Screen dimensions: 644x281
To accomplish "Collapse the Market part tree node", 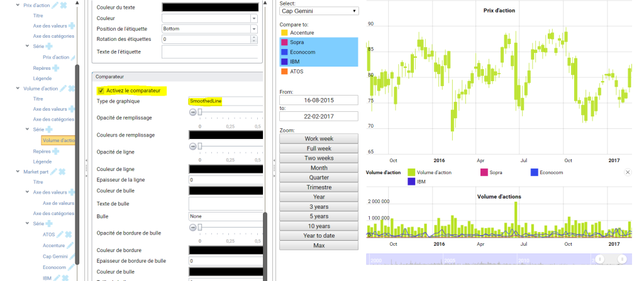I will click(18, 172).
